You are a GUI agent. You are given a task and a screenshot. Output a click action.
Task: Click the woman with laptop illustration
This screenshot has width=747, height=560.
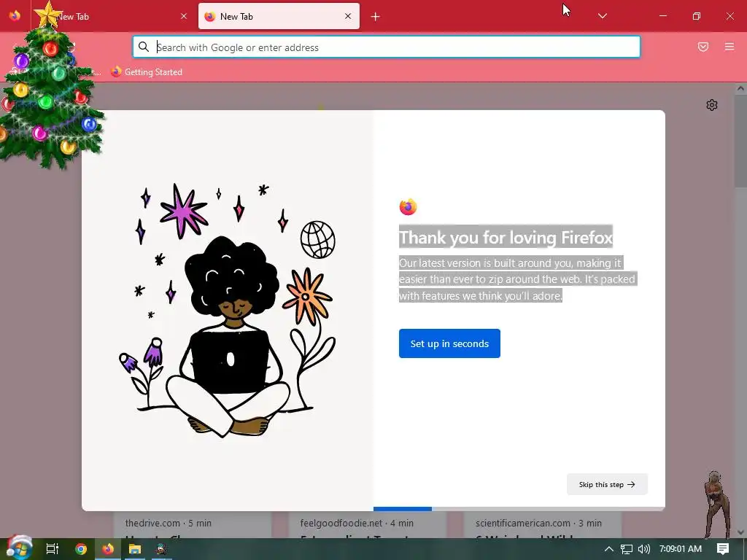coord(228,311)
